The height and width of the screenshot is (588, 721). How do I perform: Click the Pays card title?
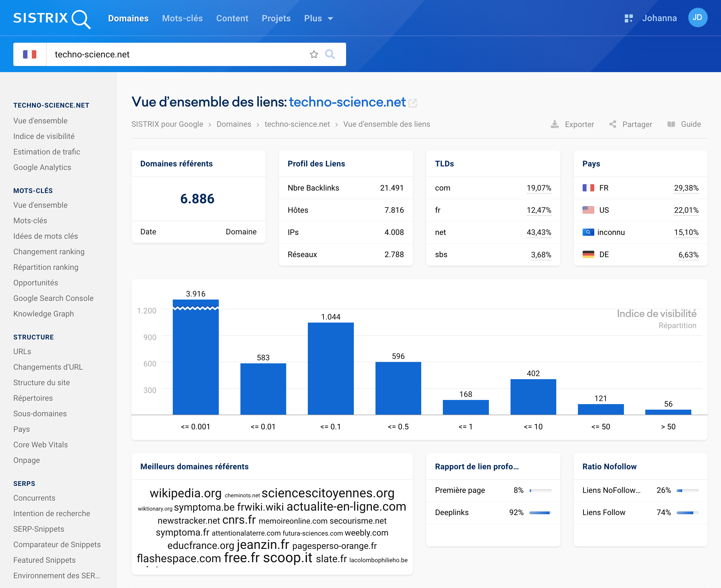pyautogui.click(x=591, y=164)
